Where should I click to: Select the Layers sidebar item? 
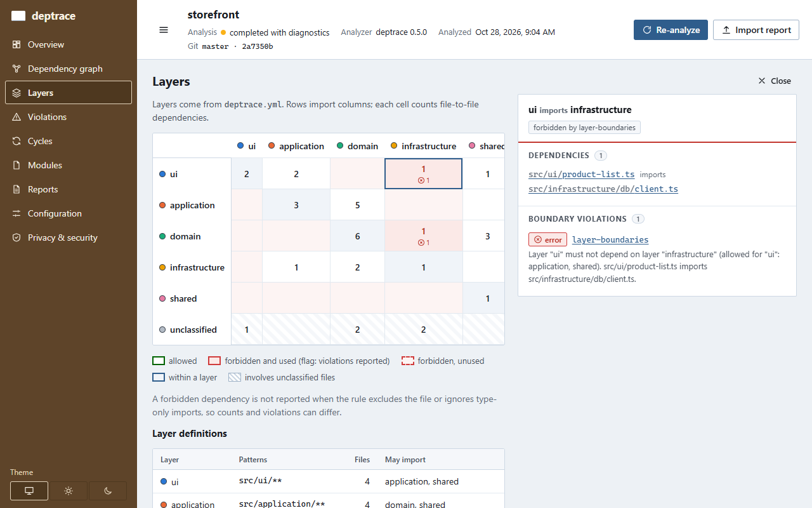(69, 93)
